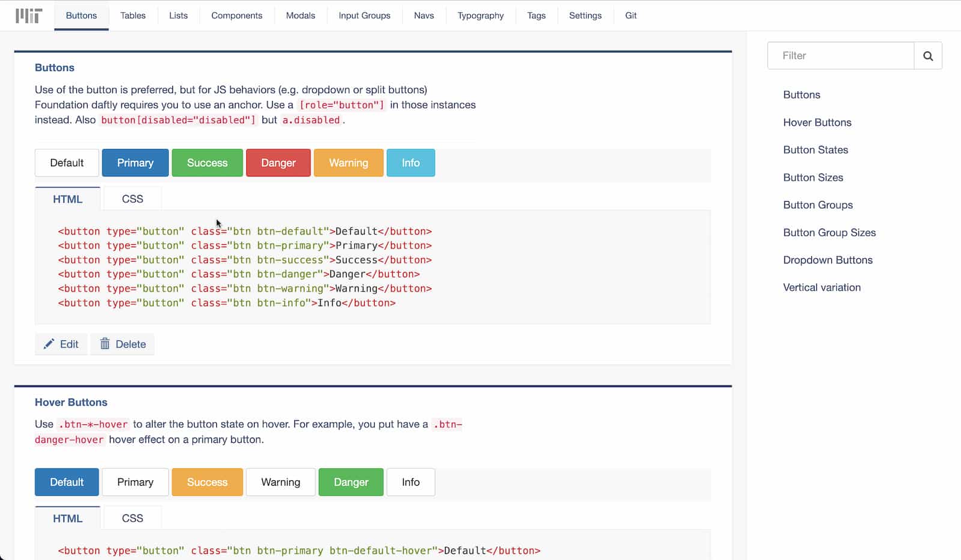Jump to Button Groups in sidebar
The width and height of the screenshot is (961, 560).
pyautogui.click(x=817, y=205)
